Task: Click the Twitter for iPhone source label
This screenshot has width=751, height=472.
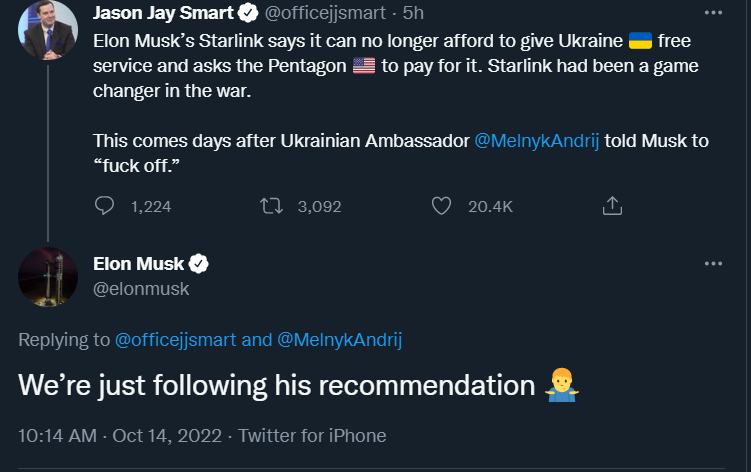Action: (x=311, y=436)
